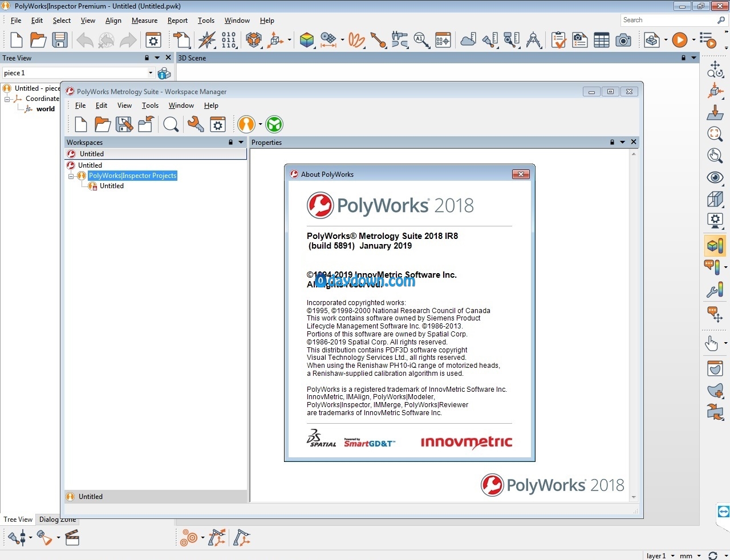Open the layer1 dropdown in status bar
Screen dimensions: 730x560
click(x=672, y=555)
